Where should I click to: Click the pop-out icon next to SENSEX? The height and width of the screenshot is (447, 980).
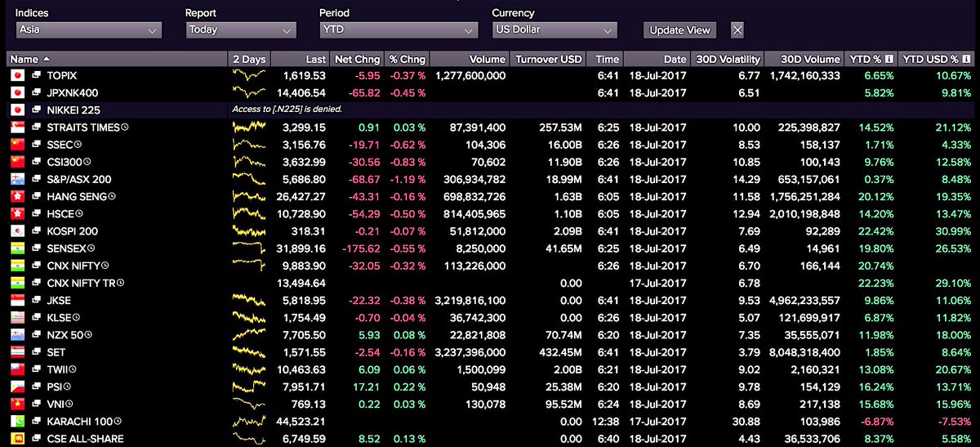tap(37, 248)
